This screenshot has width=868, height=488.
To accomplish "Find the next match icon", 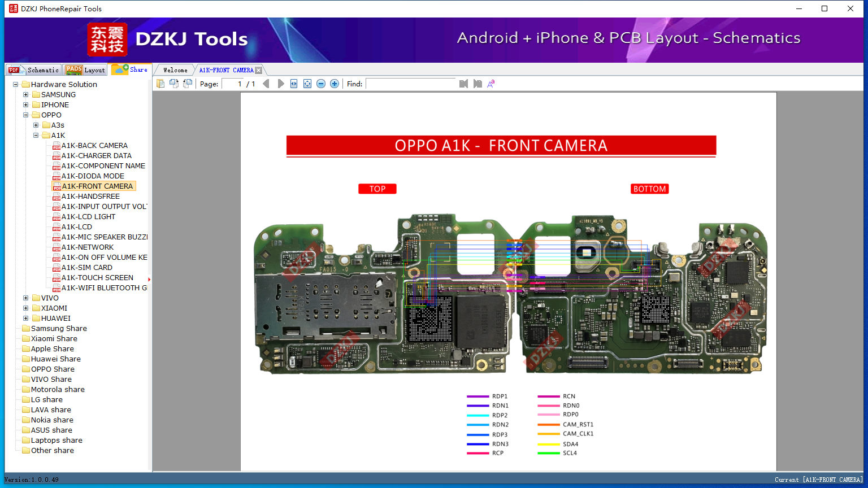I will click(478, 84).
